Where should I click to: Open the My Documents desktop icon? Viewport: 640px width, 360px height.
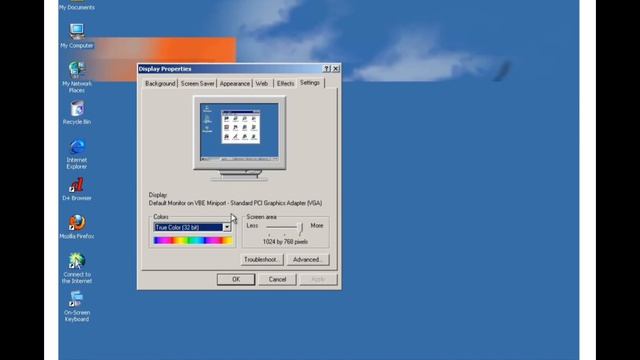pyautogui.click(x=77, y=5)
